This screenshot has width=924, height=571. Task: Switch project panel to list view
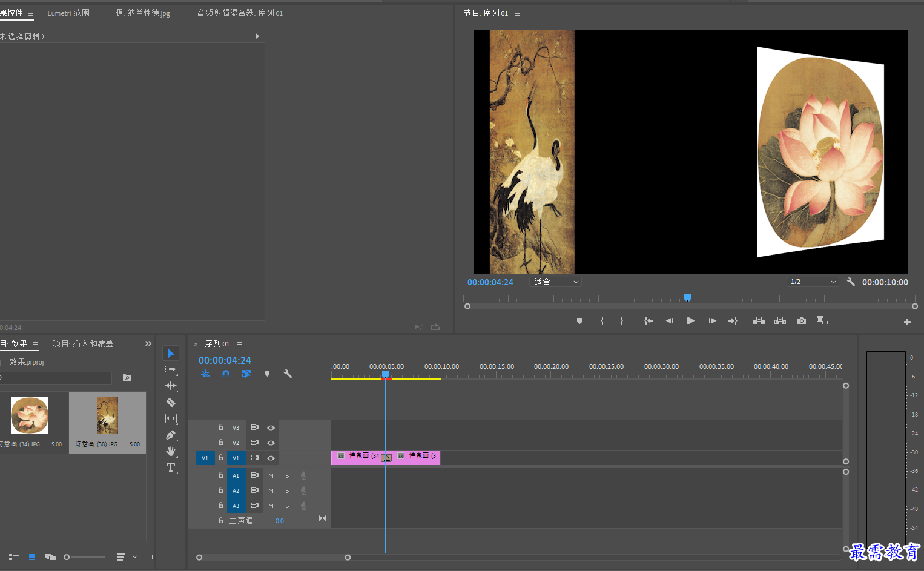tap(13, 557)
